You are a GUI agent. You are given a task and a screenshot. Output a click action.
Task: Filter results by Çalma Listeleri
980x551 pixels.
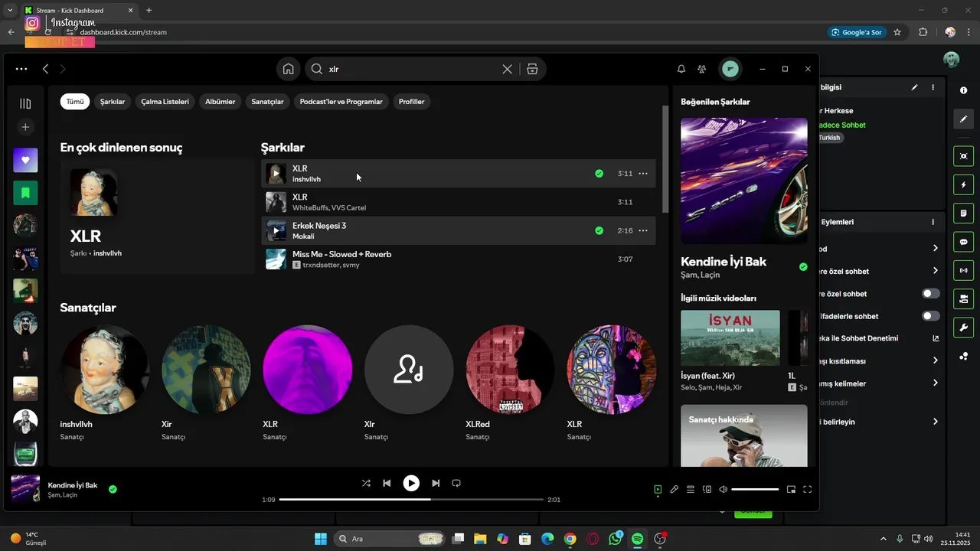click(x=165, y=102)
